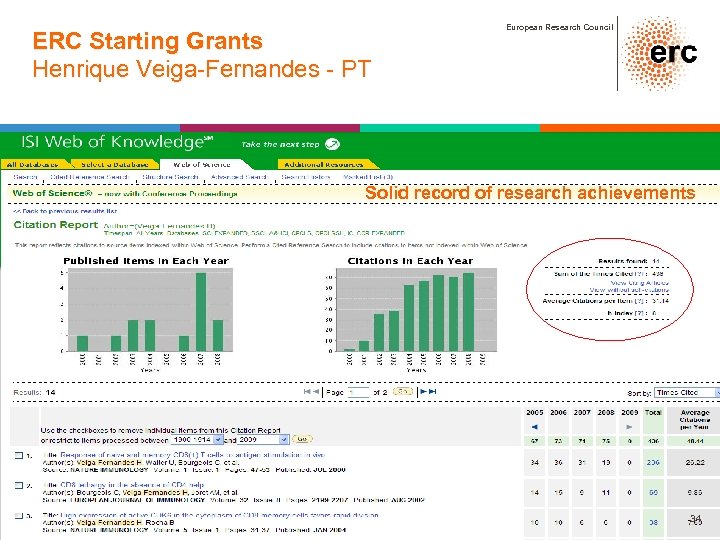Click total citations link for result 3
This screenshot has width=720, height=540.
pyautogui.click(x=653, y=523)
